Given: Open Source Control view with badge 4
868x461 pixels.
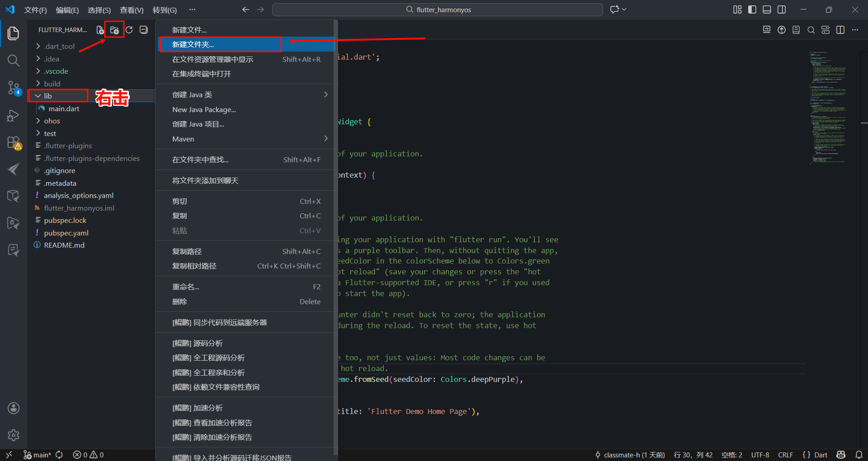Looking at the screenshot, I should 14,88.
